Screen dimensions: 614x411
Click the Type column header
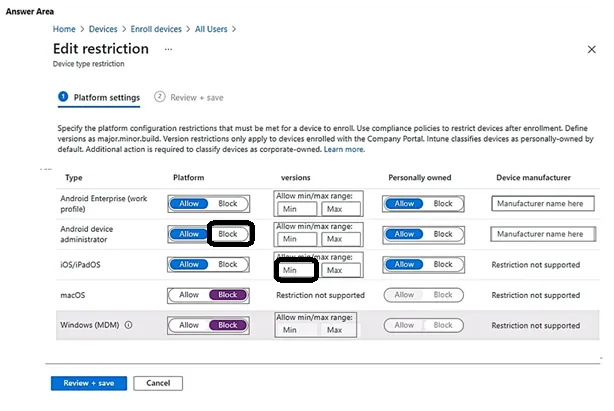[74, 178]
